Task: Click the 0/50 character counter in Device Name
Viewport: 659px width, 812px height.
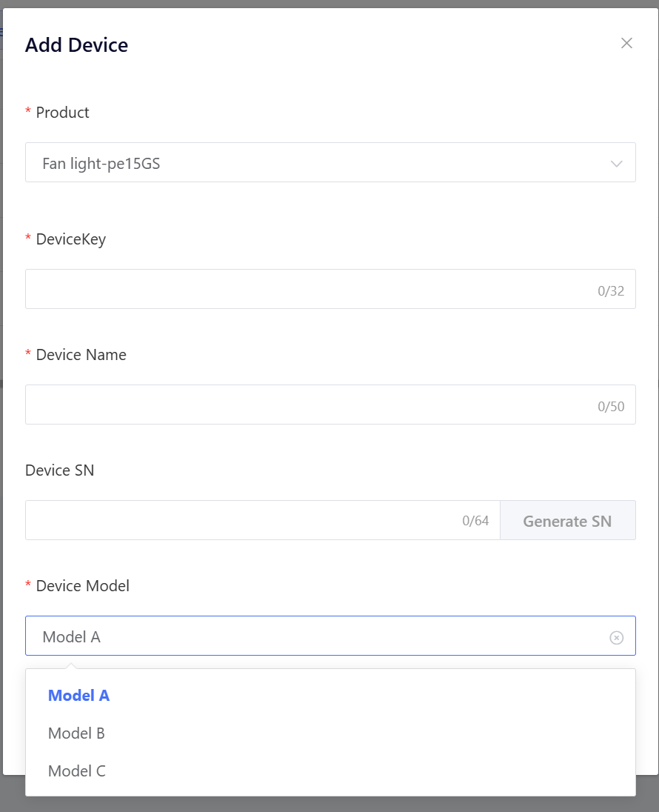Action: click(x=611, y=407)
